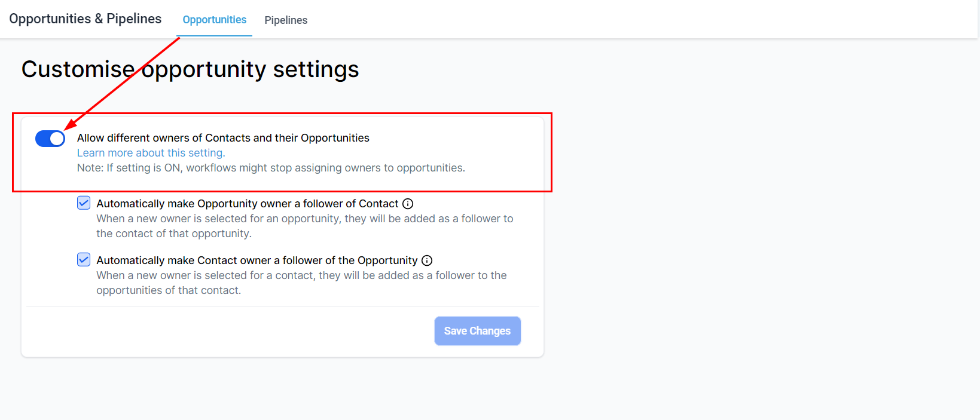980x420 pixels.
Task: Click description about follower to the contact
Action: (304, 226)
